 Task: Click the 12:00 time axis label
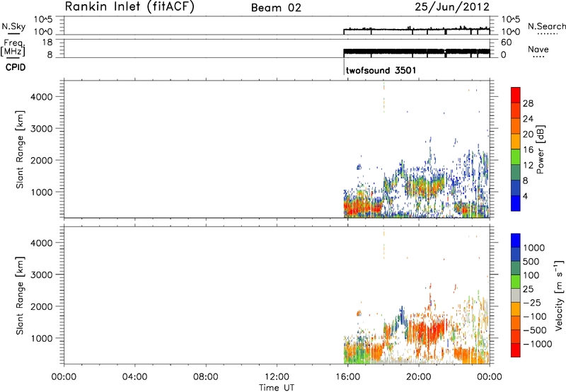(277, 377)
